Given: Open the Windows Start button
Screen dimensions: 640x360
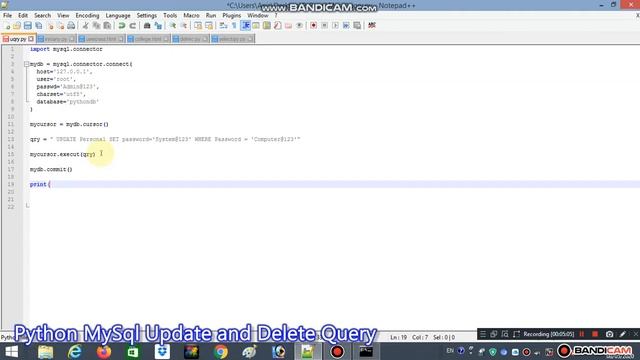Looking at the screenshot, I should tap(11, 352).
